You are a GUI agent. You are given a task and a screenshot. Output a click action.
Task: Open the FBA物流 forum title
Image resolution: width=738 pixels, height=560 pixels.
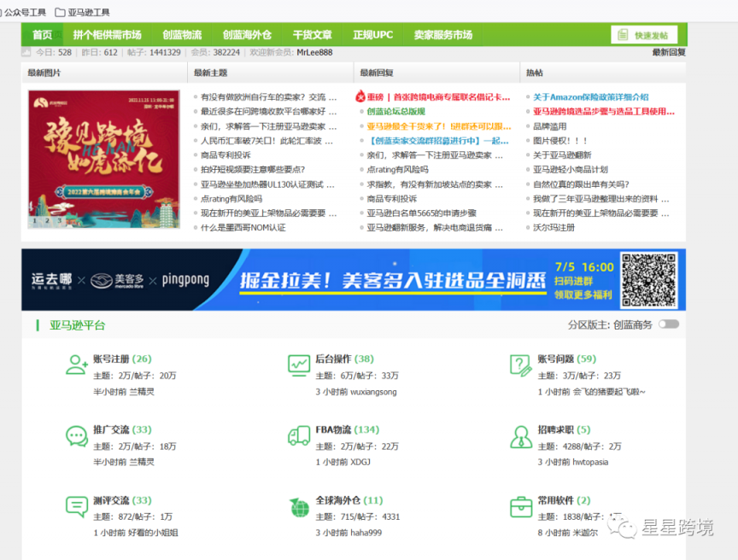pyautogui.click(x=333, y=429)
